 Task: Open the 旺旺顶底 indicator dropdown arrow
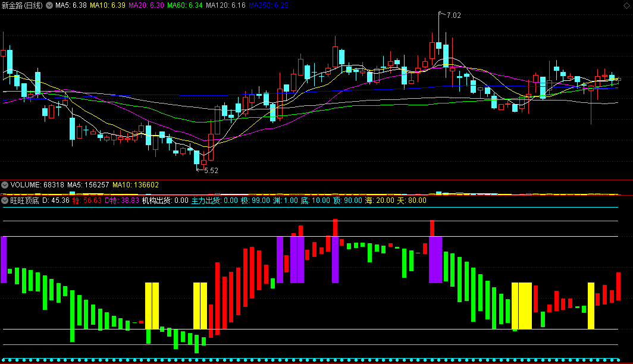point(5,200)
